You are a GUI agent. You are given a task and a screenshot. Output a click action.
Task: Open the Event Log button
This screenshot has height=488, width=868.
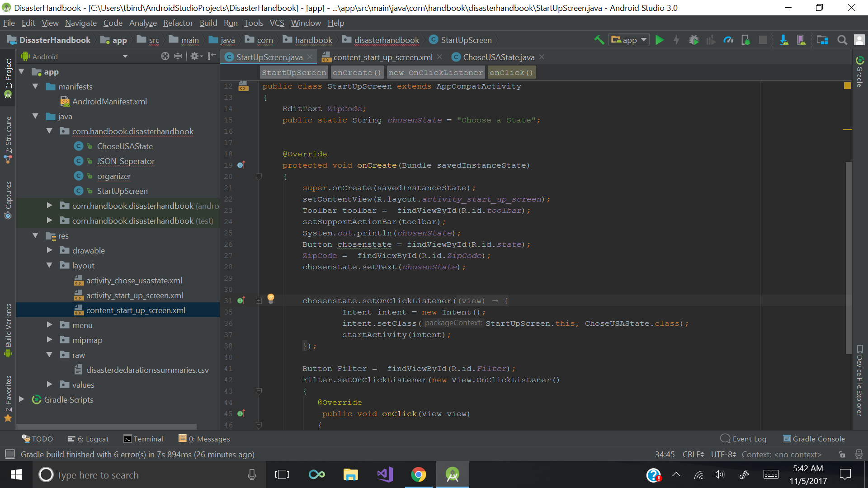click(x=744, y=439)
